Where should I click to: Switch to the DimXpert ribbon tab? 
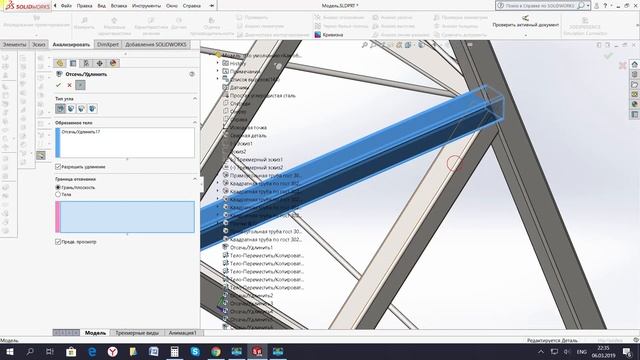[x=108, y=44]
